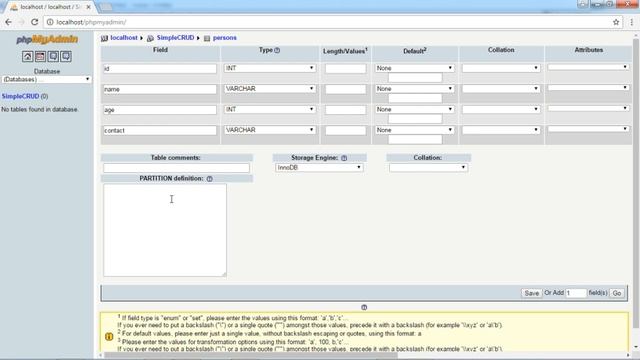This screenshot has width=640, height=360.
Task: Open Default dropdown for name field
Action: (415, 89)
